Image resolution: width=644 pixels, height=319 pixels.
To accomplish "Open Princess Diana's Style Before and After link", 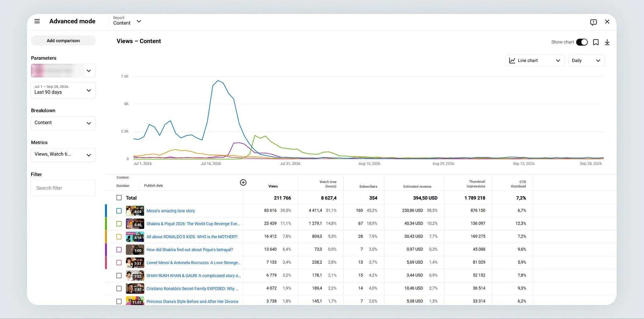I will point(192,301).
